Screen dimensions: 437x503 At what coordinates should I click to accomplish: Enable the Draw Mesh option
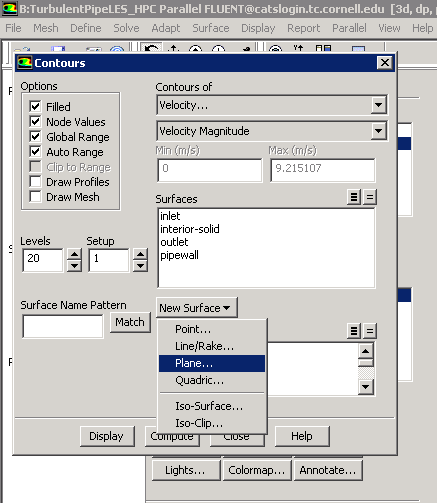pyautogui.click(x=35, y=197)
